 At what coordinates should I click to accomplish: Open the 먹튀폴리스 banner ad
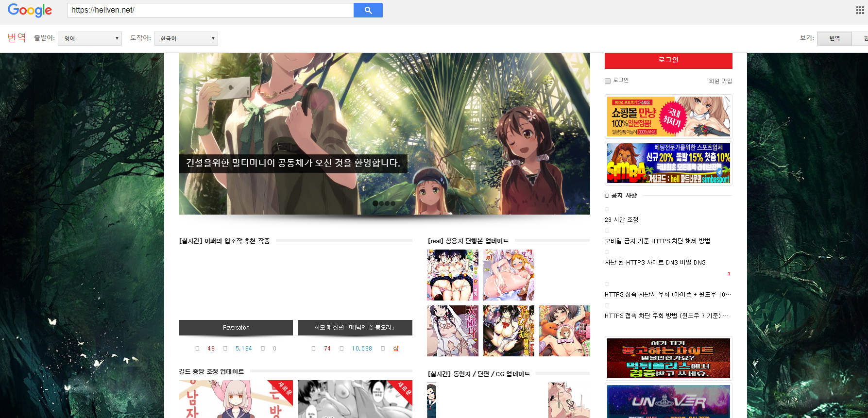pos(668,358)
